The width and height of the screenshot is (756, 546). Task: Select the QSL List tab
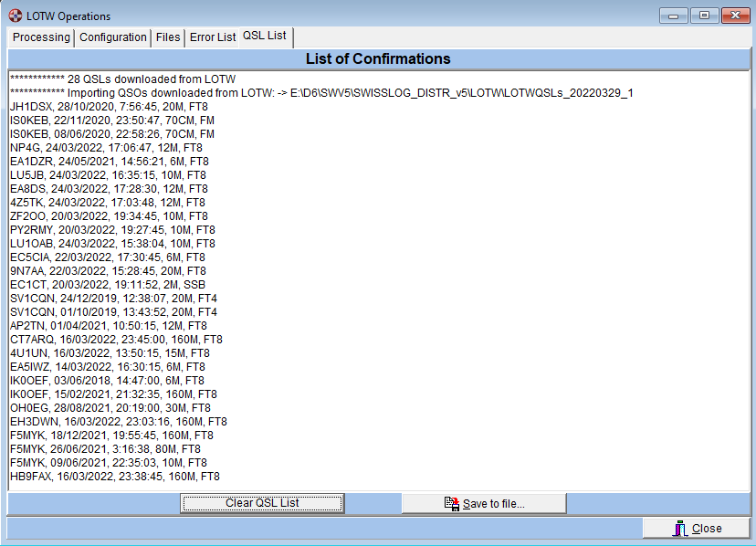tap(265, 37)
